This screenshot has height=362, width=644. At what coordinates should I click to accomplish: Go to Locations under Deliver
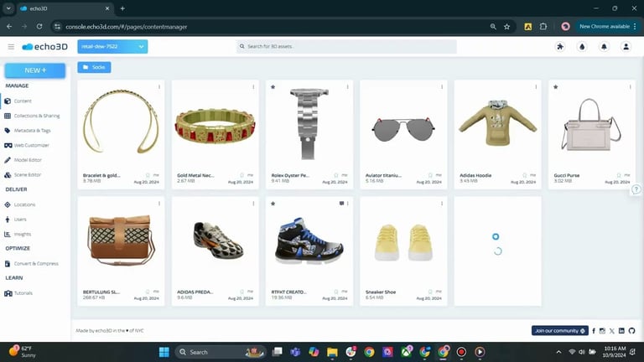tap(20, 204)
